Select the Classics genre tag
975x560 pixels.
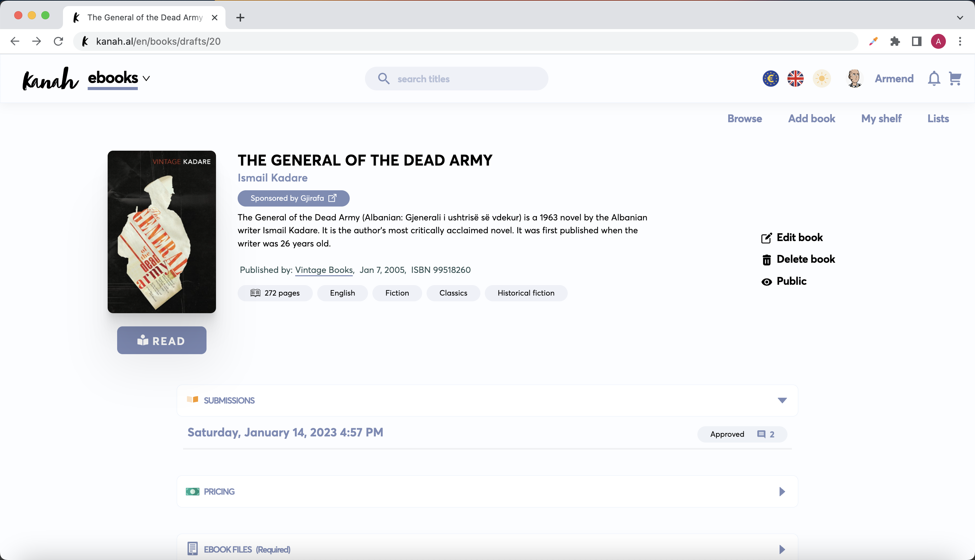coord(453,293)
